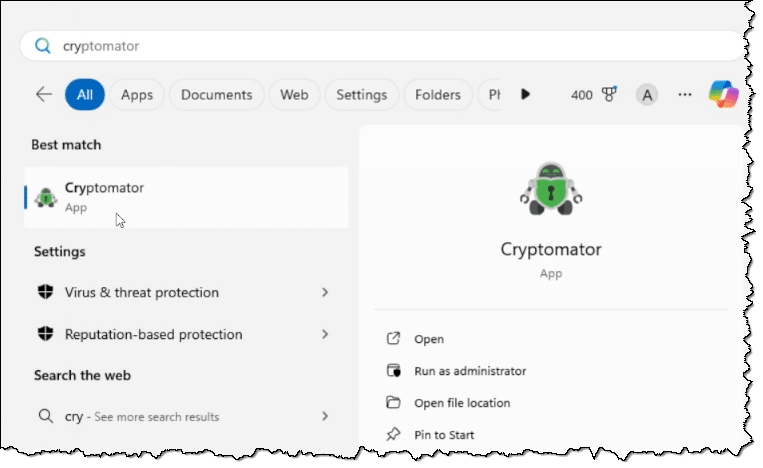Click the shield icon beside Virus & threat protection
The image size is (763, 468).
coord(45,293)
